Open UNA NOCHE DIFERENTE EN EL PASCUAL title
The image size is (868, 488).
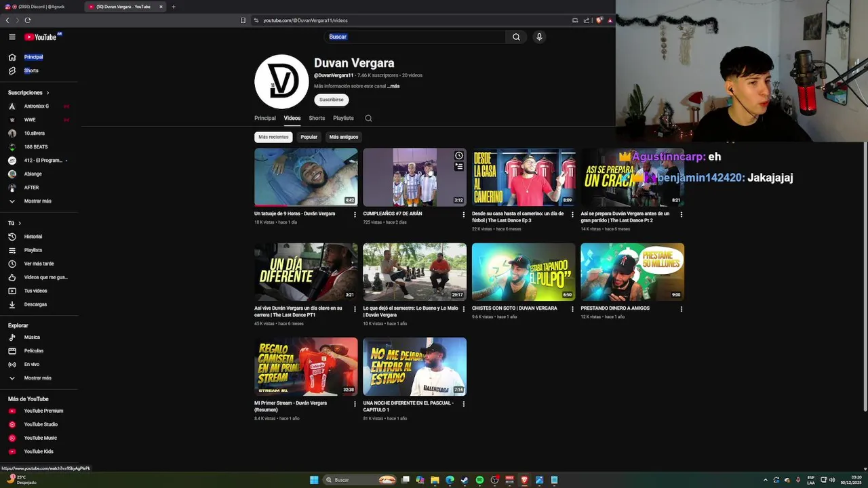pyautogui.click(x=408, y=406)
